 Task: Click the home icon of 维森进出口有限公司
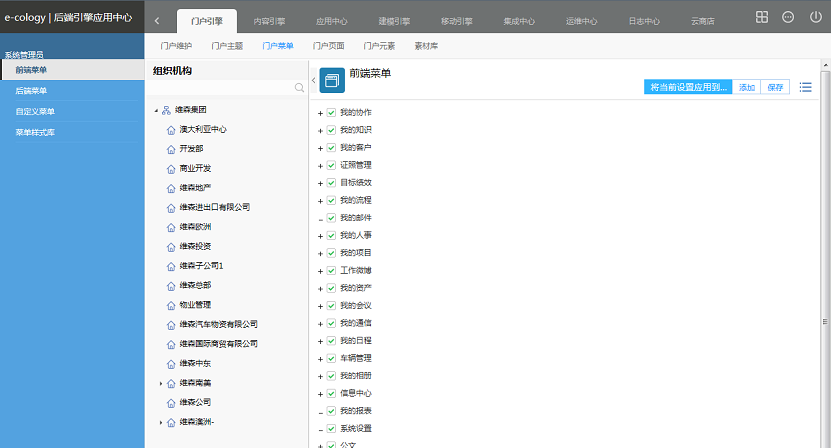(171, 208)
